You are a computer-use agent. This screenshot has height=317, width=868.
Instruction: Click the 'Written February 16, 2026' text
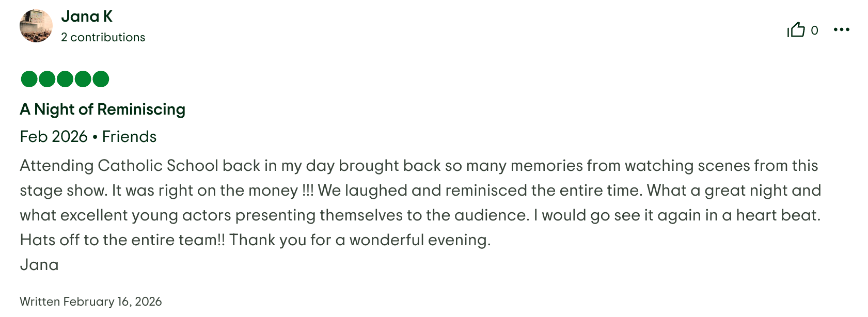90,301
